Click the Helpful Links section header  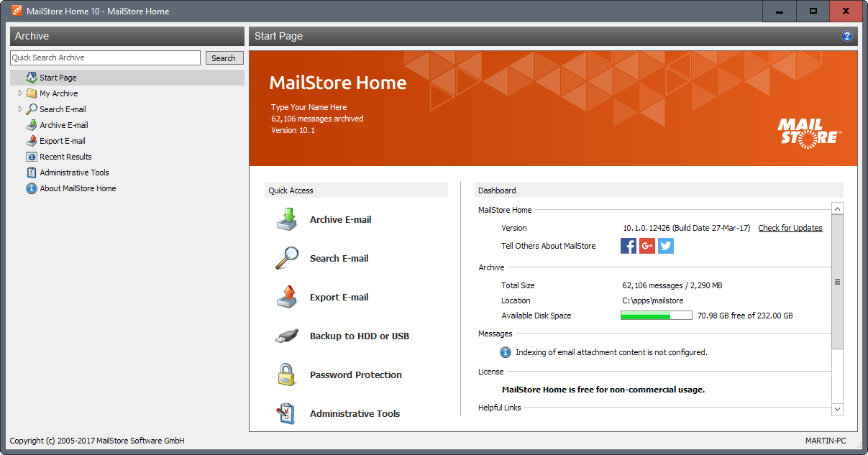pyautogui.click(x=500, y=408)
